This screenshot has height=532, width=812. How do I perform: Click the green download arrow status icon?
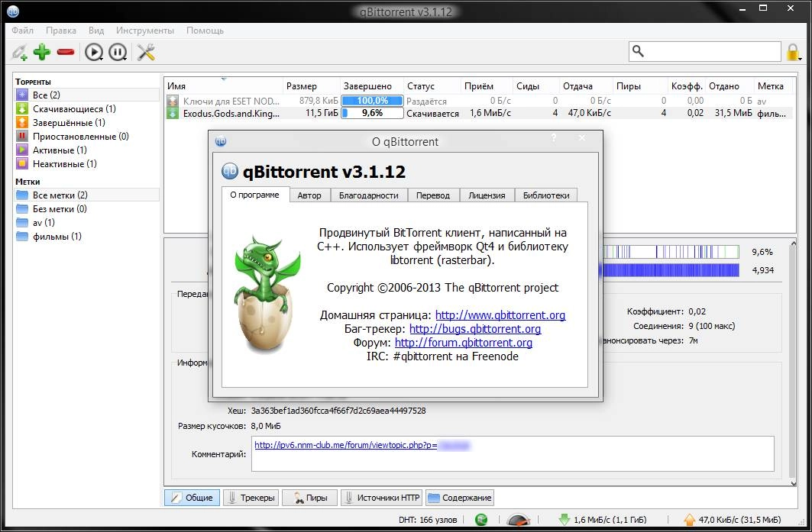565,520
